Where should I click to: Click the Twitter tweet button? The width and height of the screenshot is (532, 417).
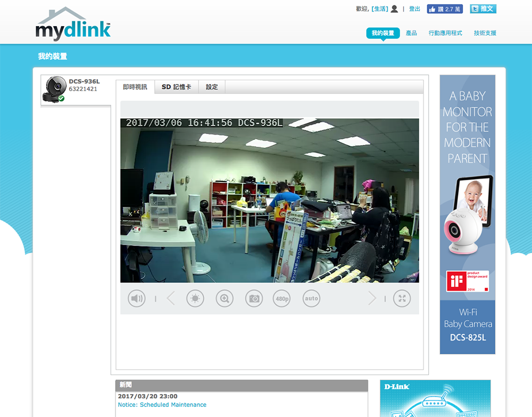483,9
